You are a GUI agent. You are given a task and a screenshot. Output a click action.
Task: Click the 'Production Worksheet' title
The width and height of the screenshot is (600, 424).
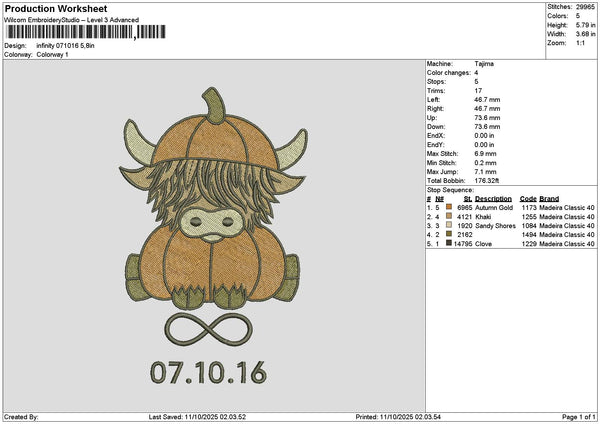[56, 9]
